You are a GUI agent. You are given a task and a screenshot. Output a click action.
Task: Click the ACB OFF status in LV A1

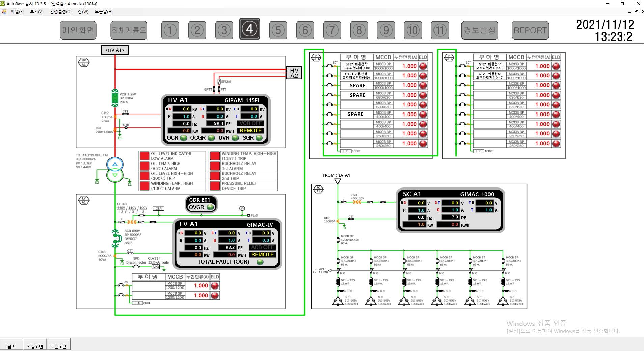262,247
